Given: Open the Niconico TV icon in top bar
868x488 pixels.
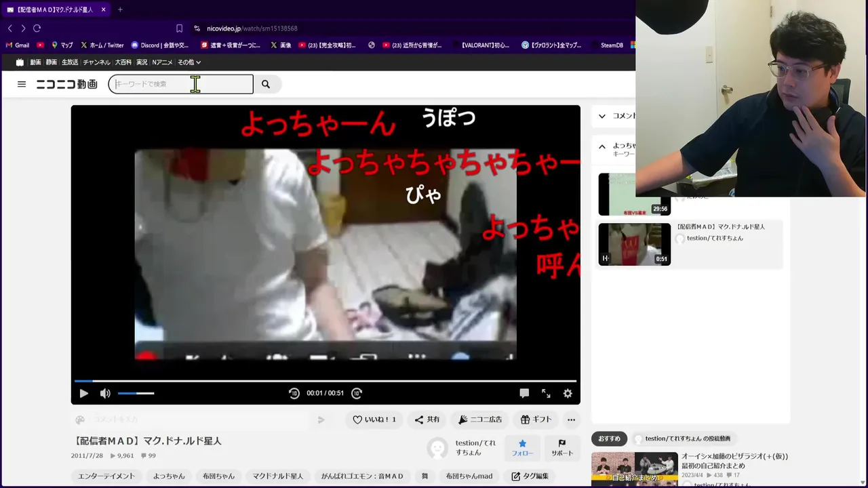Looking at the screenshot, I should 20,62.
